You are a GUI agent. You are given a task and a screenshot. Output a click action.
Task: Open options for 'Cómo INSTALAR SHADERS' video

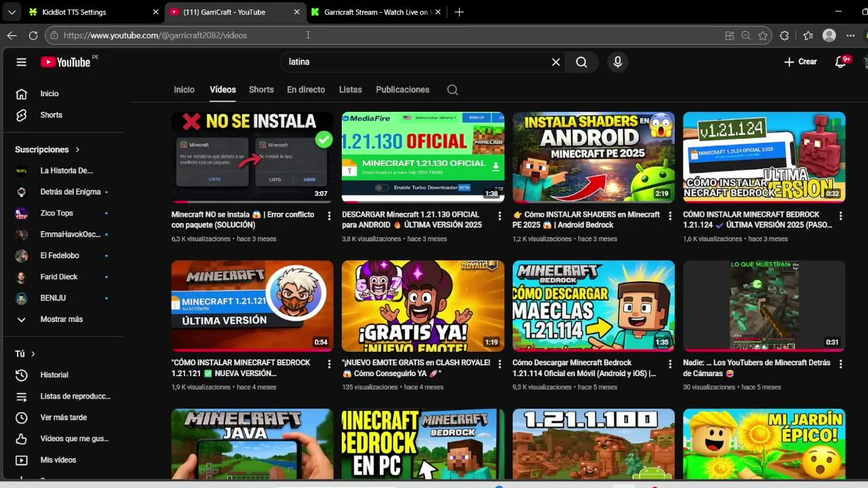670,216
